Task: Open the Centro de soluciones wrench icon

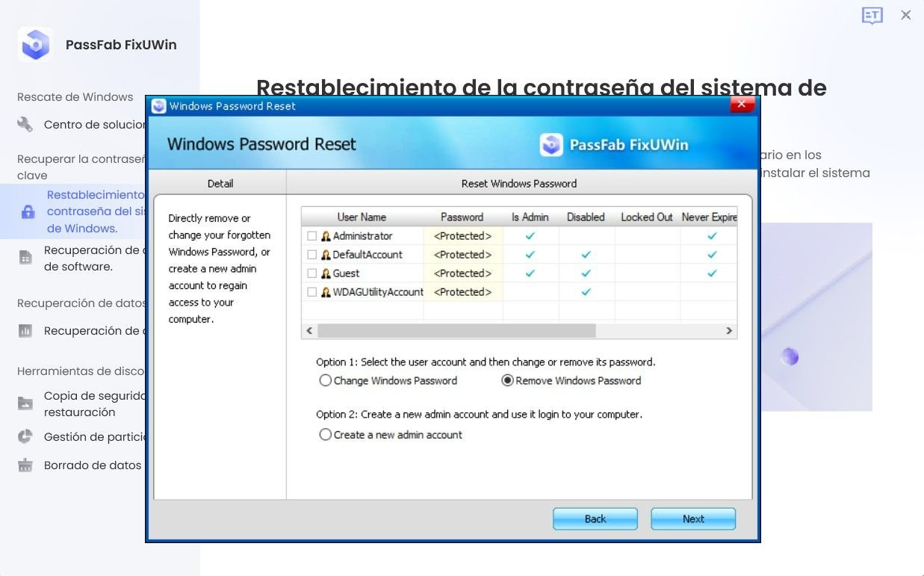Action: [25, 124]
